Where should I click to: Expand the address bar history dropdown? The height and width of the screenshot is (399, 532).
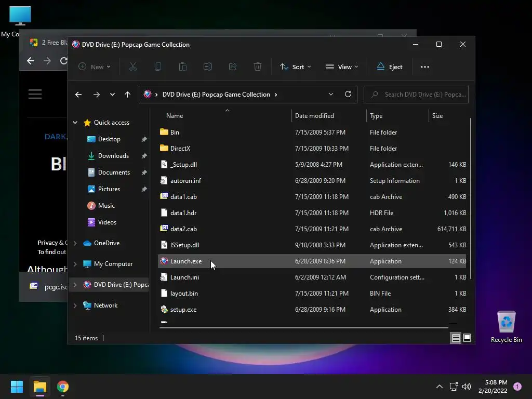[x=331, y=95]
